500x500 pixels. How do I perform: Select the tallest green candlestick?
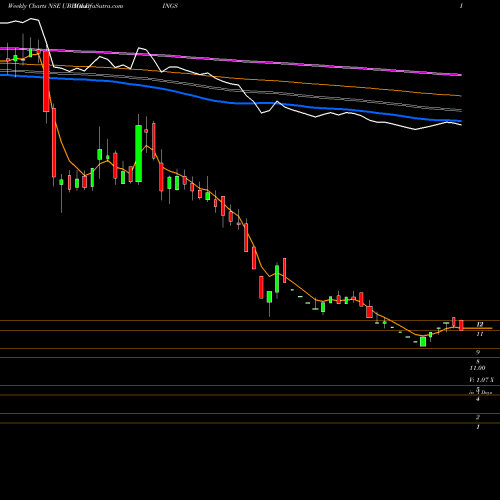[138, 153]
